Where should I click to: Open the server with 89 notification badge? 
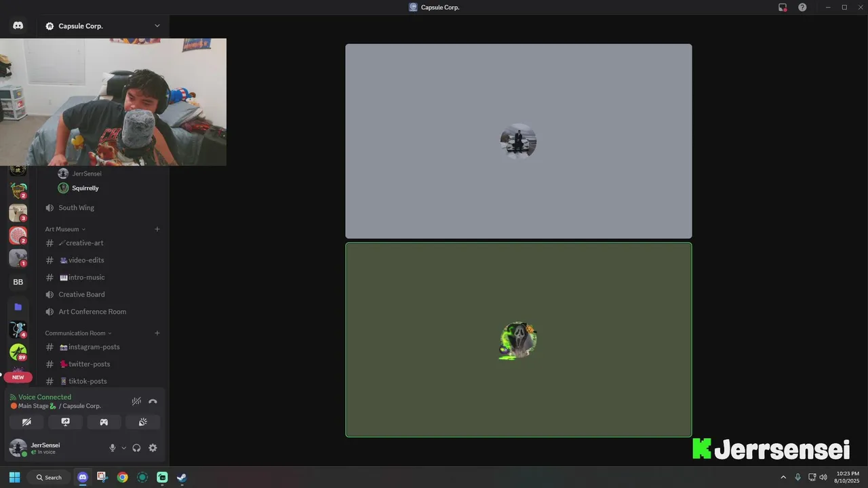click(18, 352)
